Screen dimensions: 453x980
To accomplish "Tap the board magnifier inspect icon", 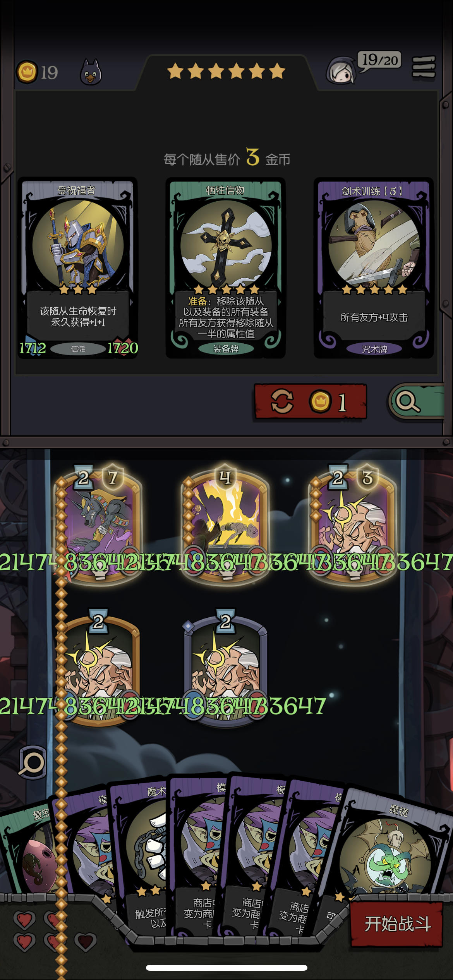I will (x=33, y=762).
